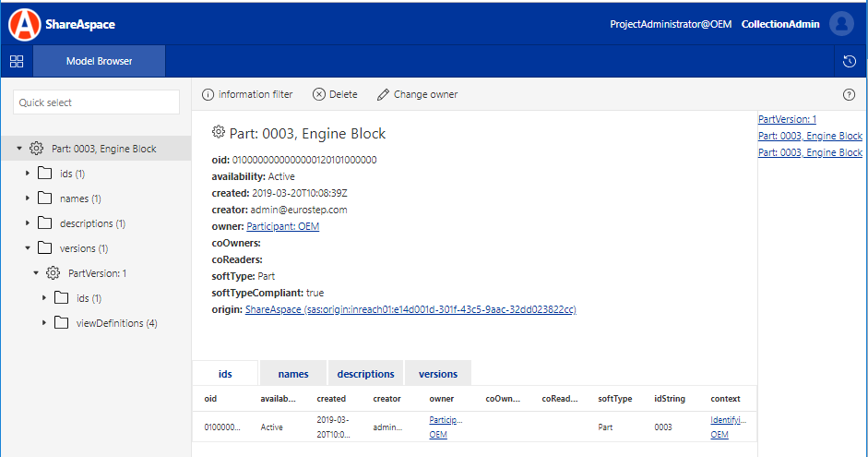This screenshot has height=457, width=868.
Task: Expand the names (1) folder
Action: (28, 198)
